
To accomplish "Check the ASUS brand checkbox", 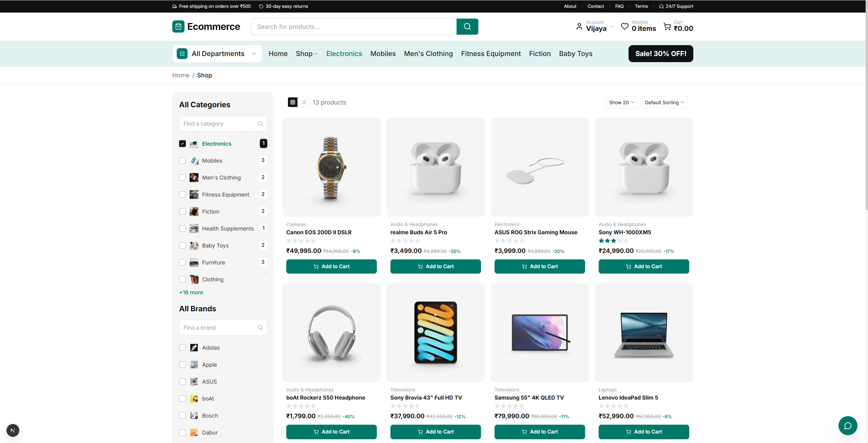I will point(182,382).
